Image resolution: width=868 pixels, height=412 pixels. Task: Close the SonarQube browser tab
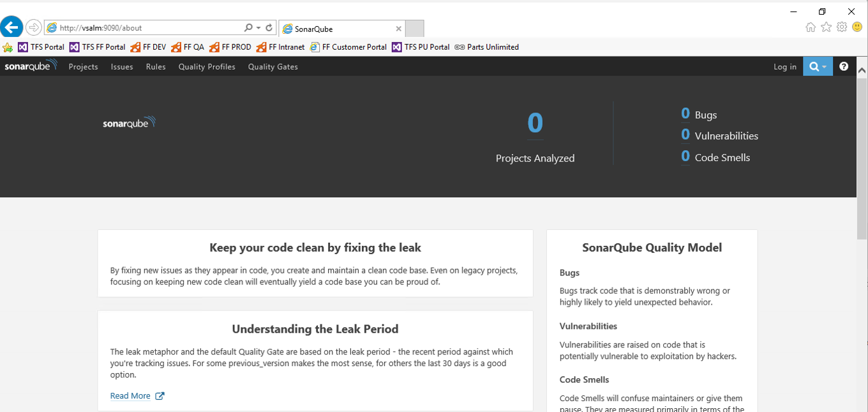point(399,29)
